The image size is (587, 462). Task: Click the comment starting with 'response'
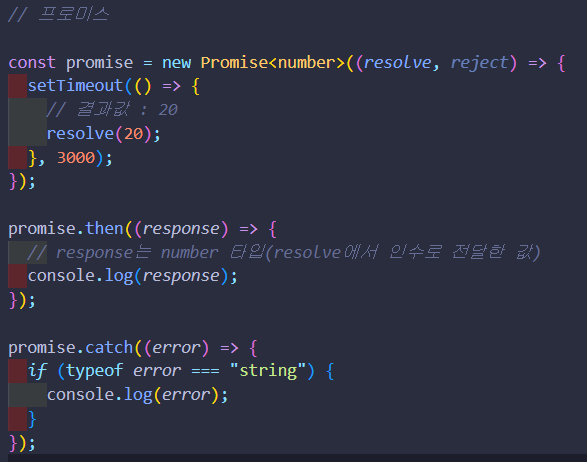(284, 252)
